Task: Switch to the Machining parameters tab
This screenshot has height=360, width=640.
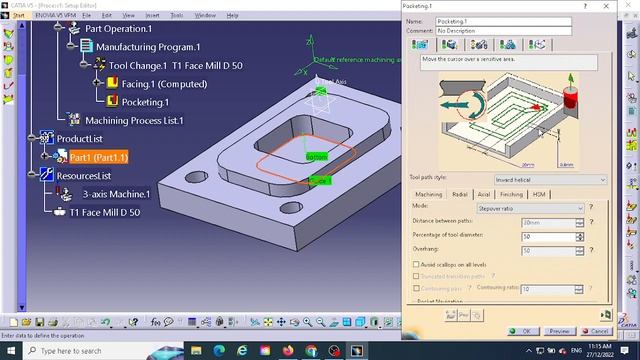Action: [429, 194]
